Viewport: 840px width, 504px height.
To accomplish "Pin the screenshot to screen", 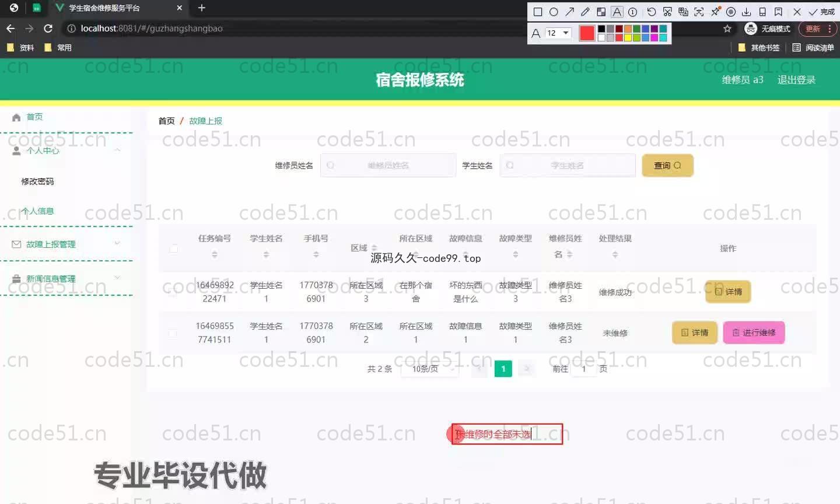I will 715,12.
